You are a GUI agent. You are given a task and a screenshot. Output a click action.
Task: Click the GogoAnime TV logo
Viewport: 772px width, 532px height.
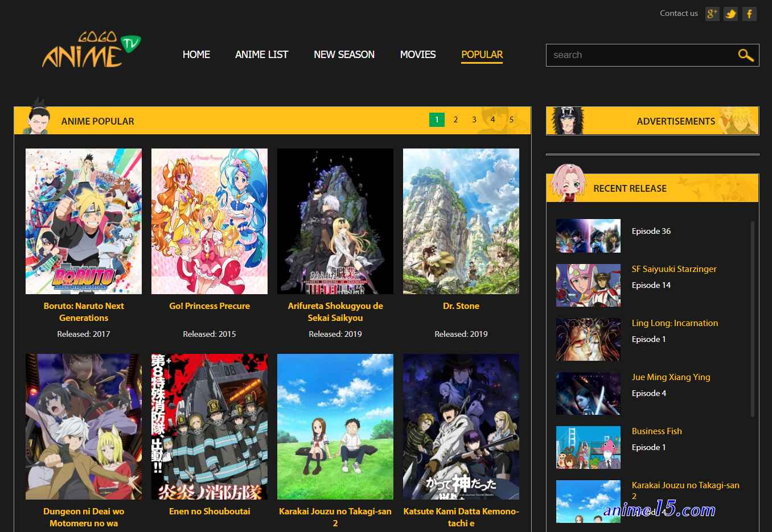pos(91,50)
